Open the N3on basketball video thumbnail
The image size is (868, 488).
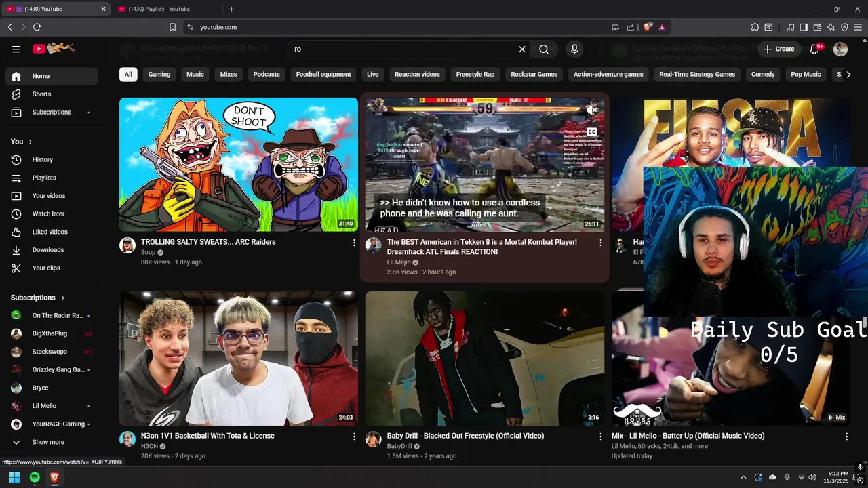click(x=239, y=359)
